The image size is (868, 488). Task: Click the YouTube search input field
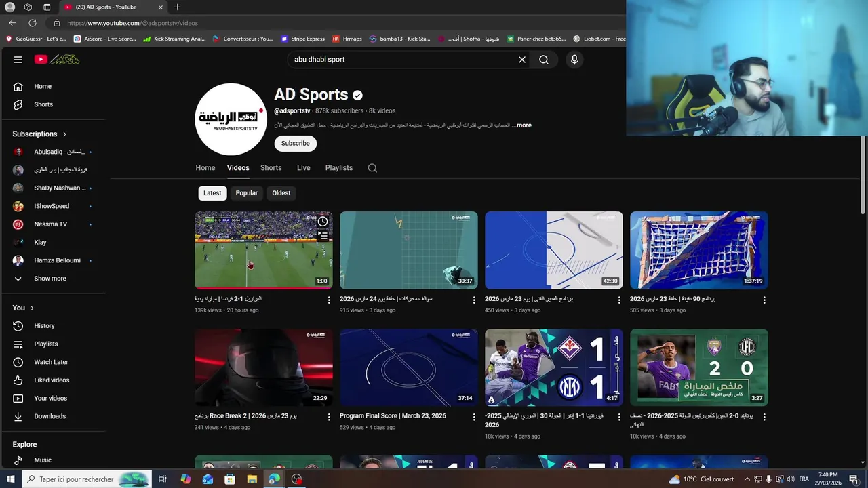[x=403, y=60]
